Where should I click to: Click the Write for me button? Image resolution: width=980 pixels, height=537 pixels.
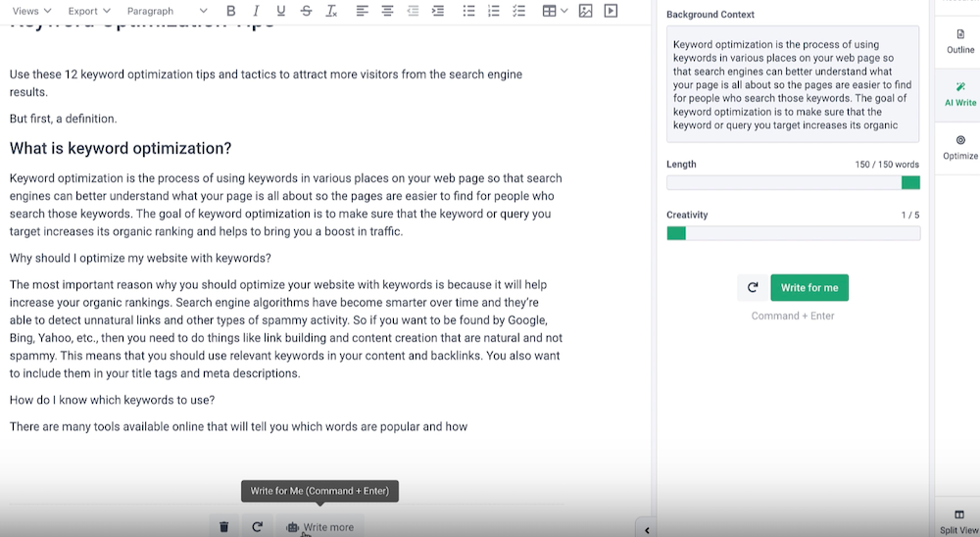tap(809, 287)
